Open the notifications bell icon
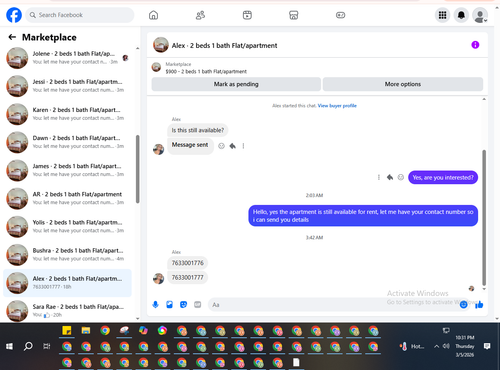Image resolution: width=500 pixels, height=370 pixels. tap(461, 15)
